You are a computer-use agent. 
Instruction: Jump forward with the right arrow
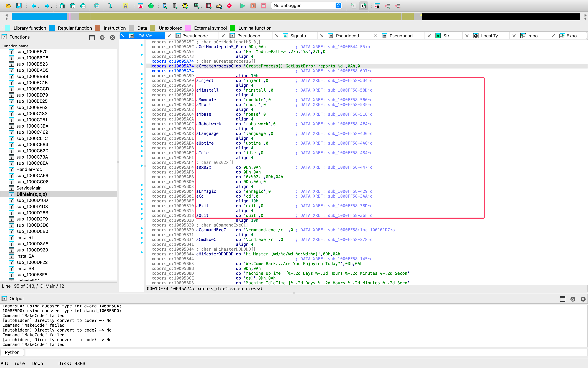(47, 6)
